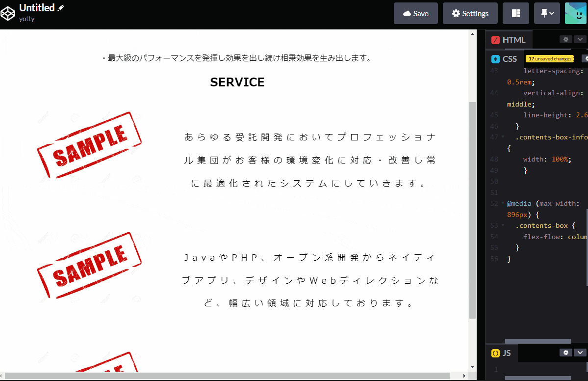The image size is (588, 381).
Task: Click the red HTML language icon
Action: click(x=495, y=39)
